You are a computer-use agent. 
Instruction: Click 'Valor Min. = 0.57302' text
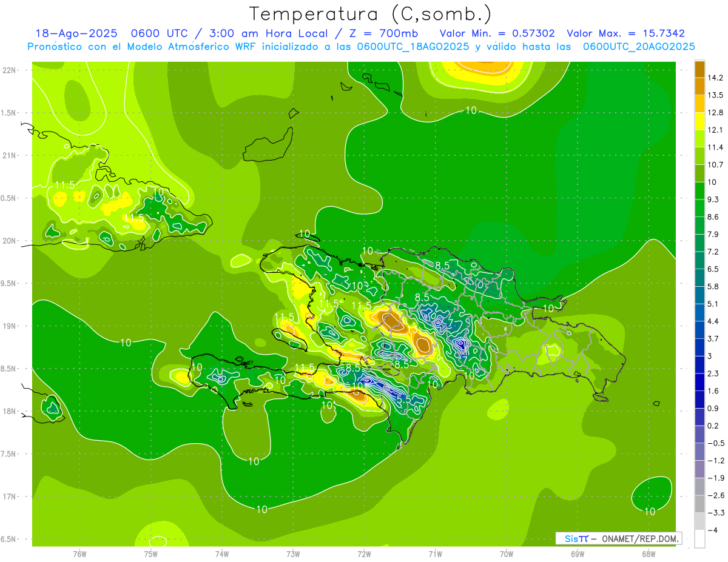point(497,34)
